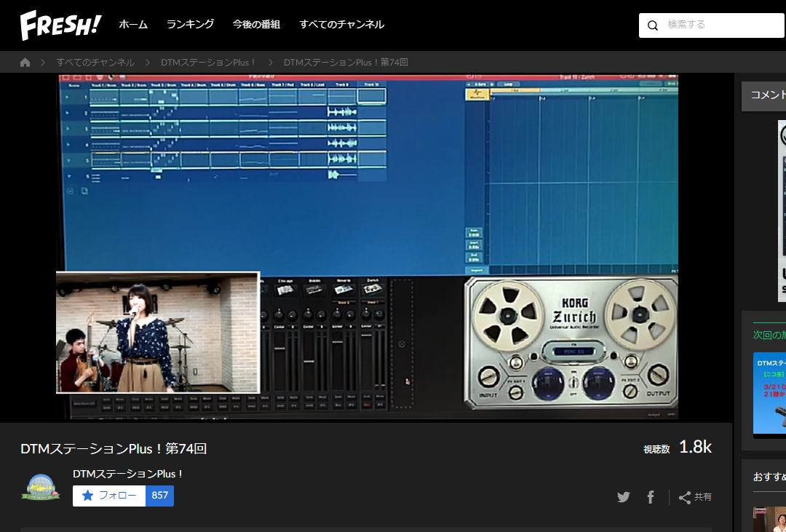Play scene 1
This screenshot has width=786, height=532.
(x=68, y=98)
